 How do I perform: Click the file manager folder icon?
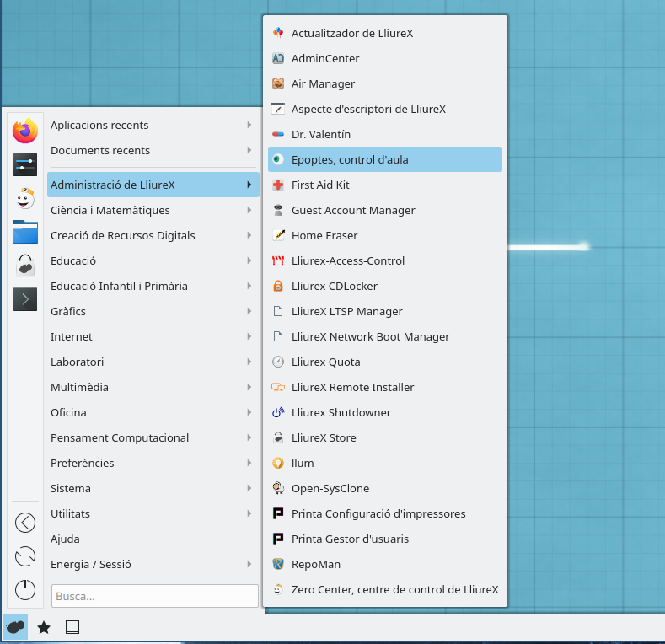[x=25, y=232]
